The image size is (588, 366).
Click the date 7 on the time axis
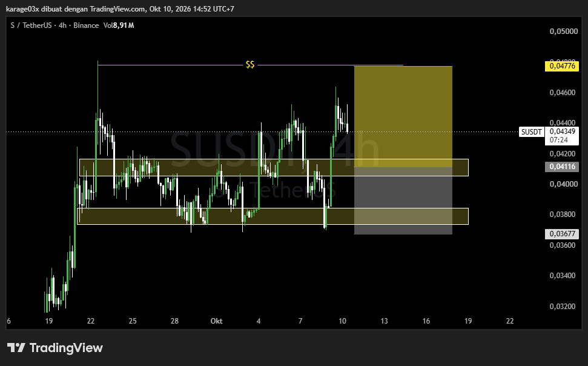[x=300, y=321]
